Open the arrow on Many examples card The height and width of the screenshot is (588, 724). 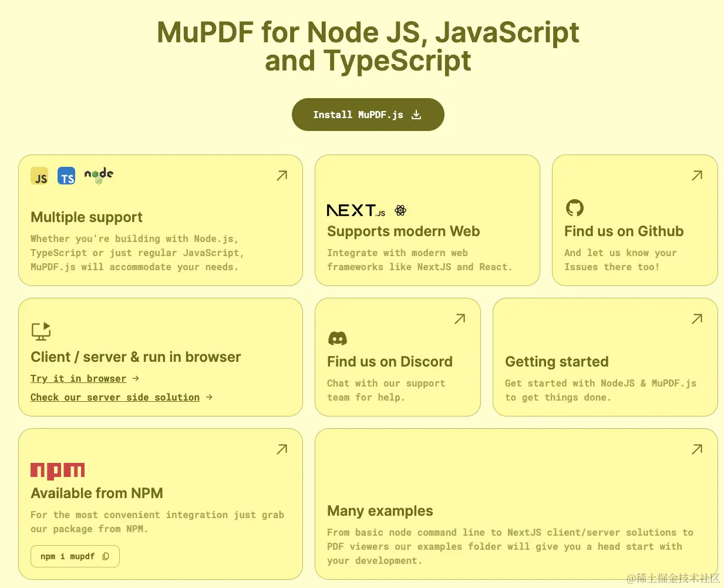[697, 449]
